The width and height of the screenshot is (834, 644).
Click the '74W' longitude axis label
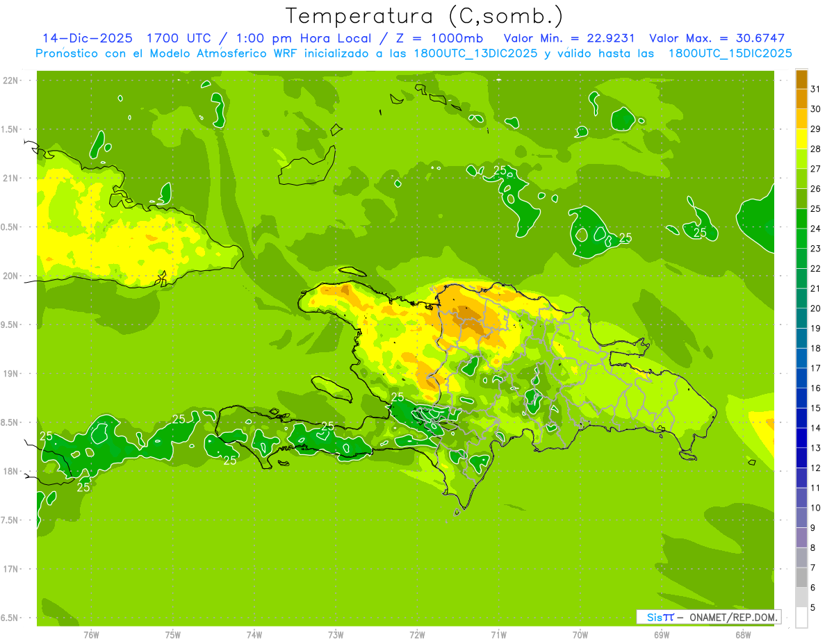point(254,634)
